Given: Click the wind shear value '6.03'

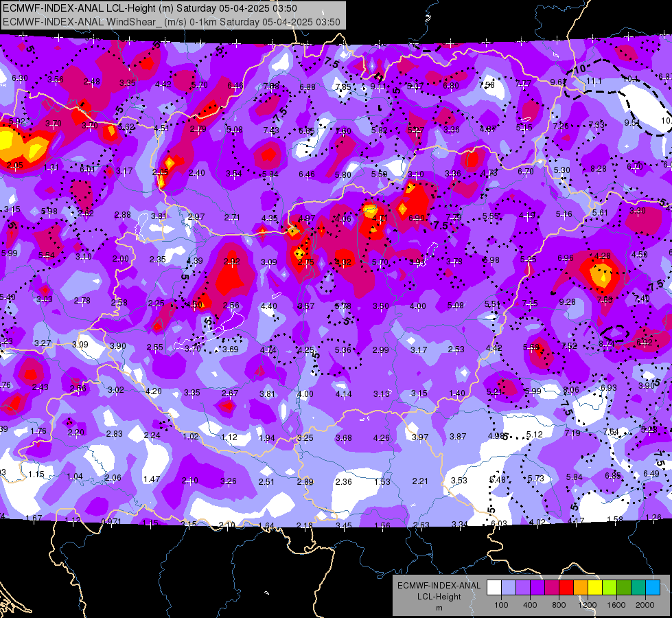Looking at the screenshot, I should point(499,523).
